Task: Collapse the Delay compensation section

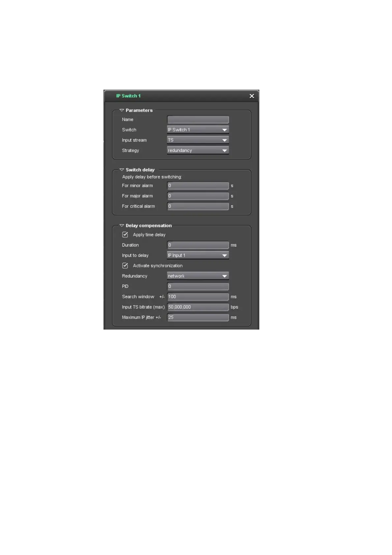Action: click(x=122, y=225)
